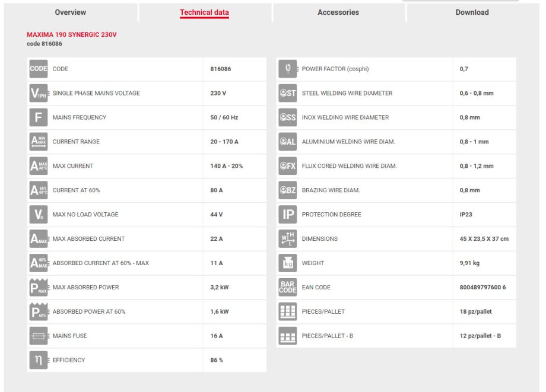Click the dimensions icon

[x=288, y=238]
